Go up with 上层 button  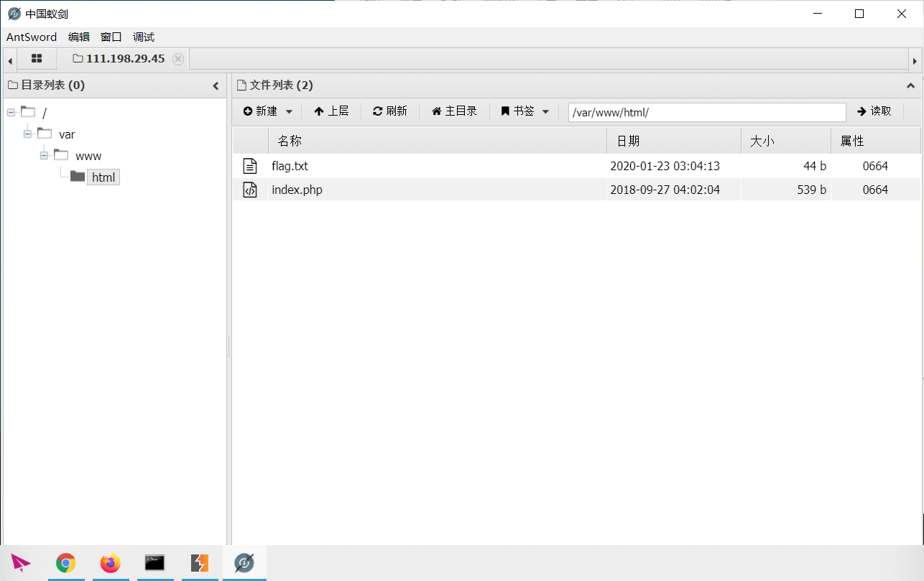point(331,111)
